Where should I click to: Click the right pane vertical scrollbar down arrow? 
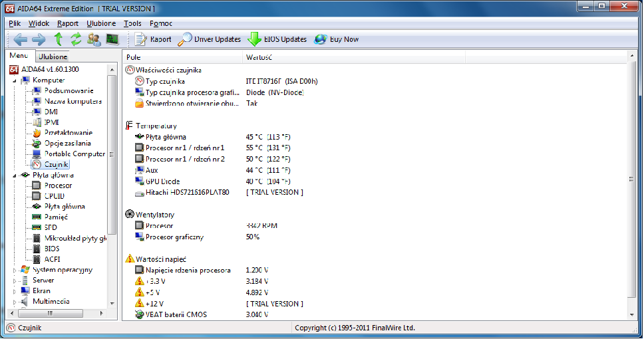pos(632,315)
